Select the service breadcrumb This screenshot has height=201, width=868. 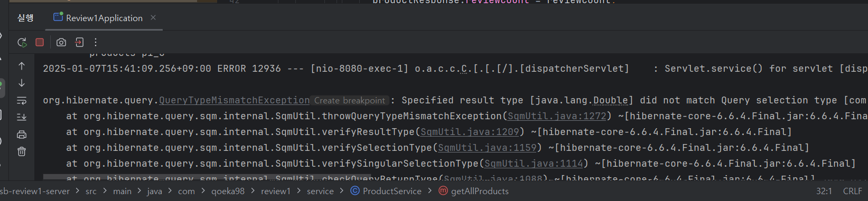pos(320,191)
